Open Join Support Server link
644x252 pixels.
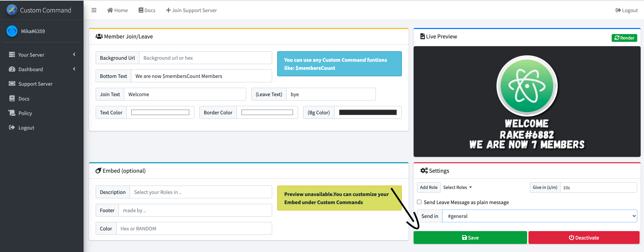[191, 10]
